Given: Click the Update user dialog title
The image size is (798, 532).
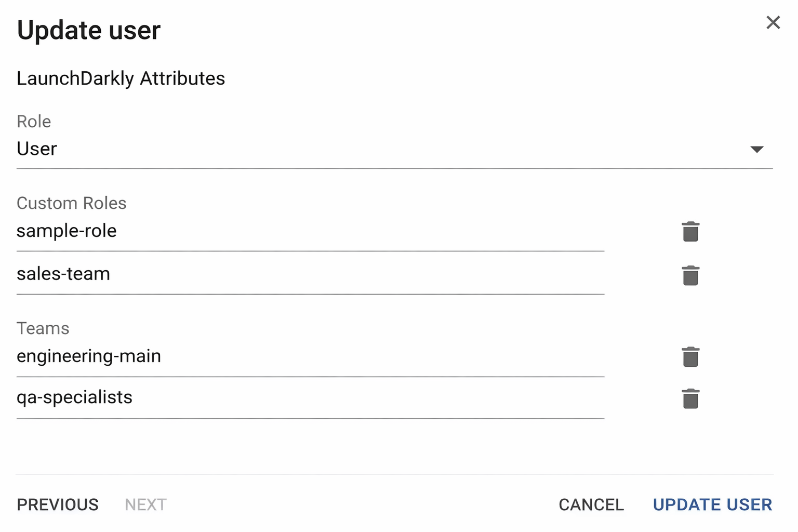Looking at the screenshot, I should 89,30.
